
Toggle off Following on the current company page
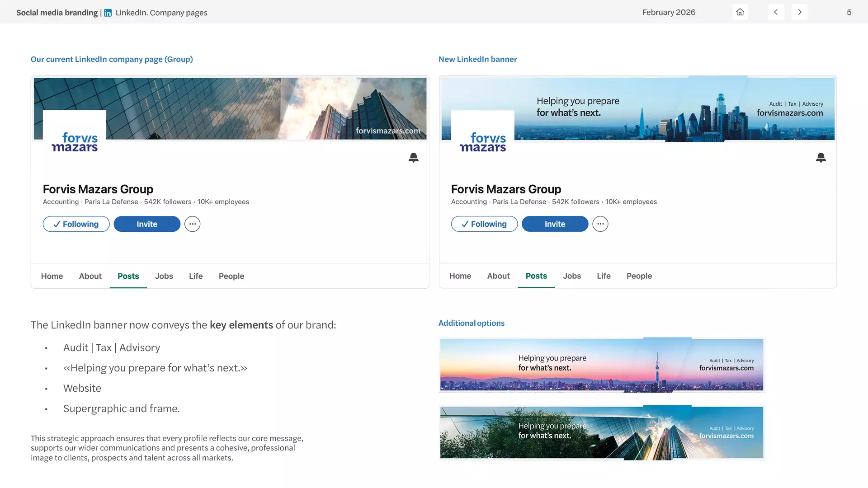point(76,224)
